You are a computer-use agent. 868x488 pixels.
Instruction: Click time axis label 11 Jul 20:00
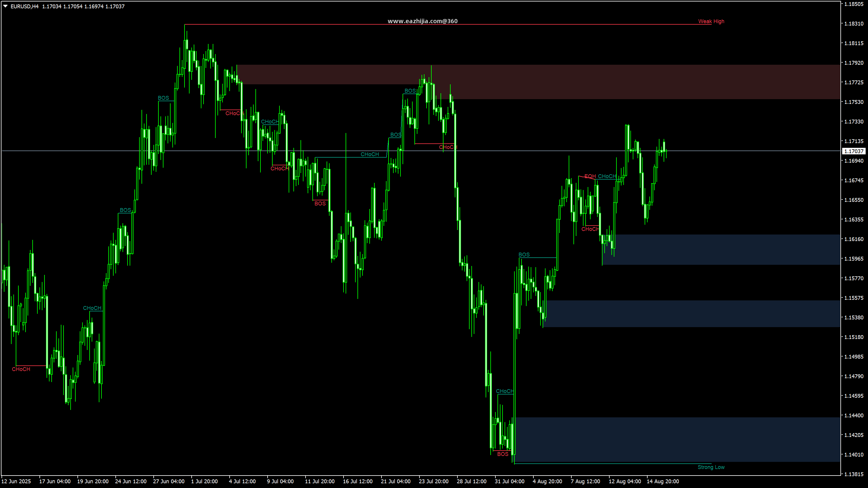click(320, 481)
